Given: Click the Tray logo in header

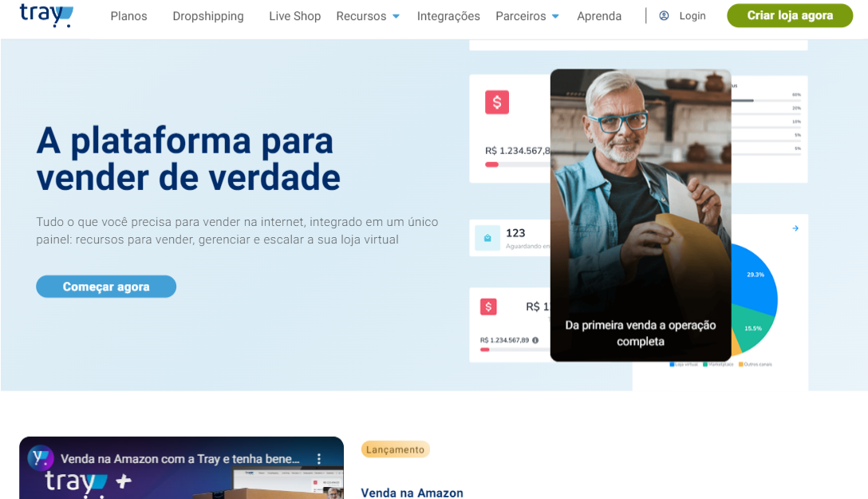Looking at the screenshot, I should [46, 15].
